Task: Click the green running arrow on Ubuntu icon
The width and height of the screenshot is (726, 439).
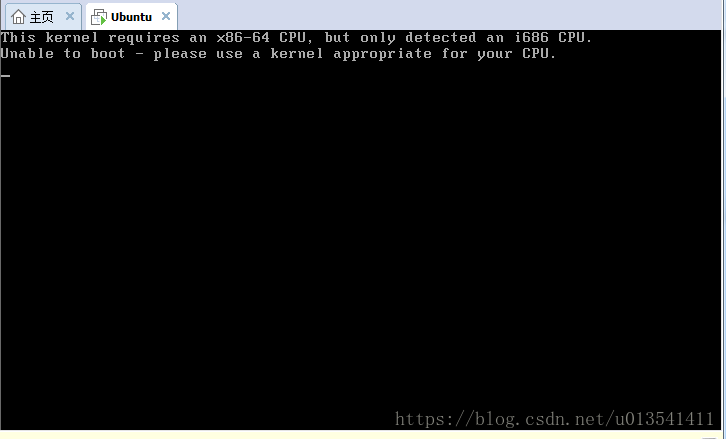Action: pos(104,21)
